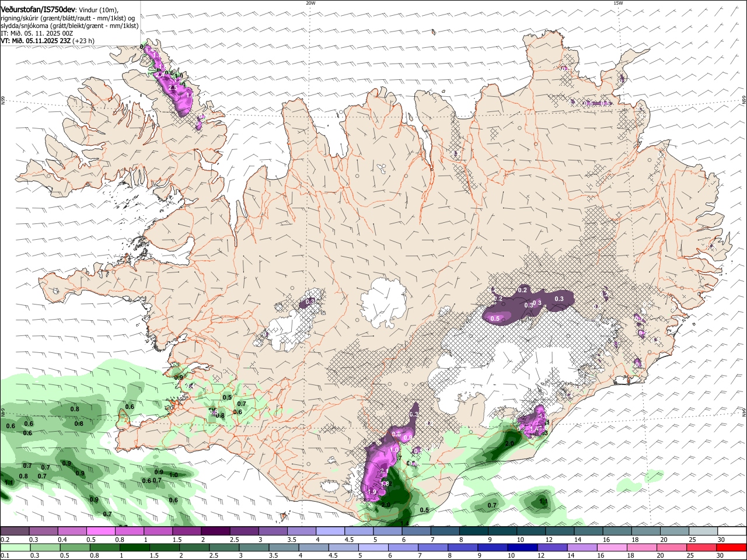Click the 0.4 label under the snow scale
This screenshot has width=747, height=560.
pyautogui.click(x=63, y=540)
